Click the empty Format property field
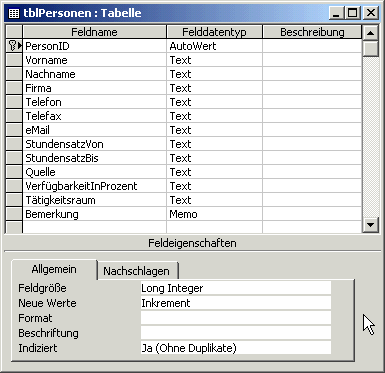Image resolution: width=385 pixels, height=373 pixels. pos(236,318)
